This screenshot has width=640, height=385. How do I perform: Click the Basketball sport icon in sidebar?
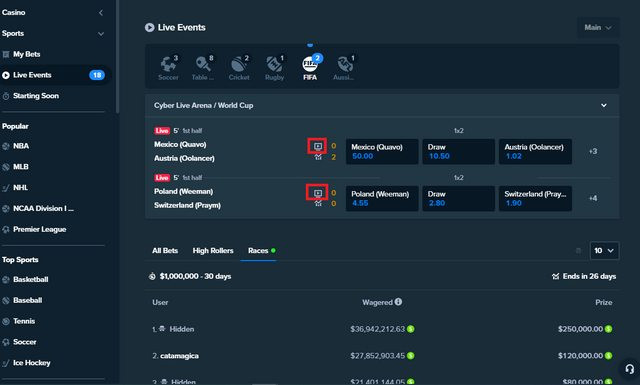tap(6, 280)
